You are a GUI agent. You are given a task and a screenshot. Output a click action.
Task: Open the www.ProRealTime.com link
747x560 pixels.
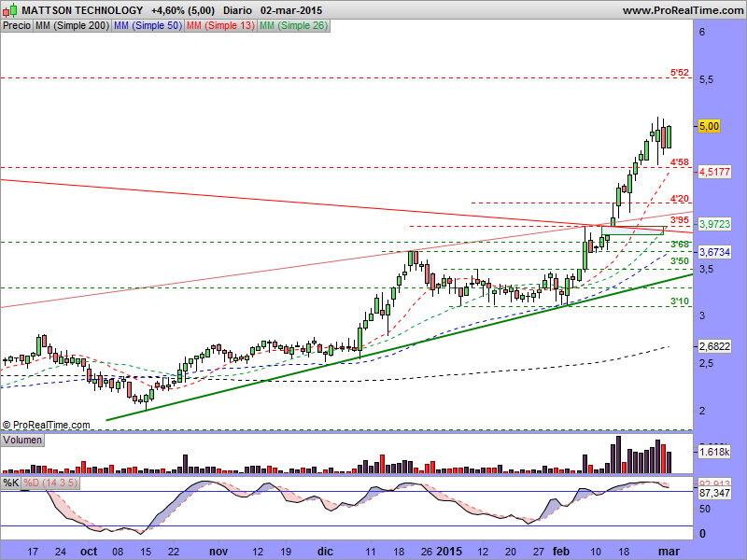click(684, 10)
